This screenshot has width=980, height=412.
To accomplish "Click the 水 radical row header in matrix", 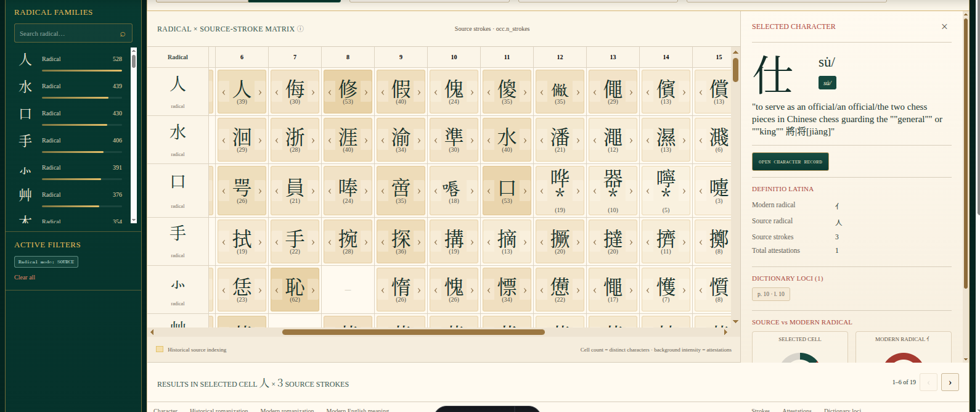I will click(178, 140).
